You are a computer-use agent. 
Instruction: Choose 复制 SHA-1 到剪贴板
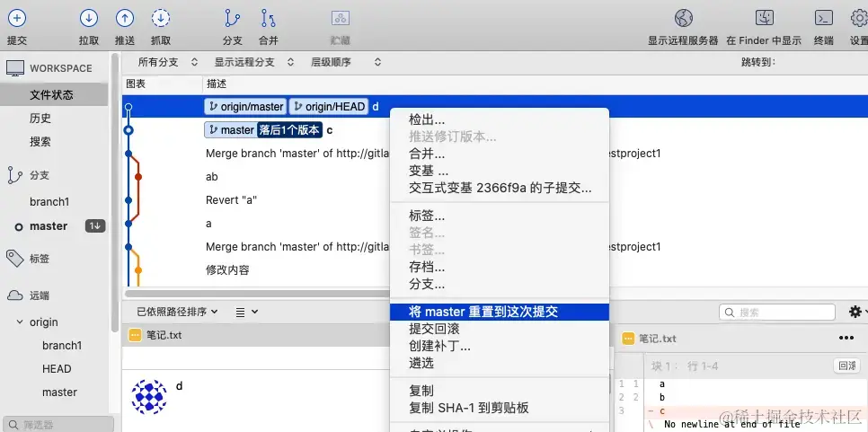(500, 409)
